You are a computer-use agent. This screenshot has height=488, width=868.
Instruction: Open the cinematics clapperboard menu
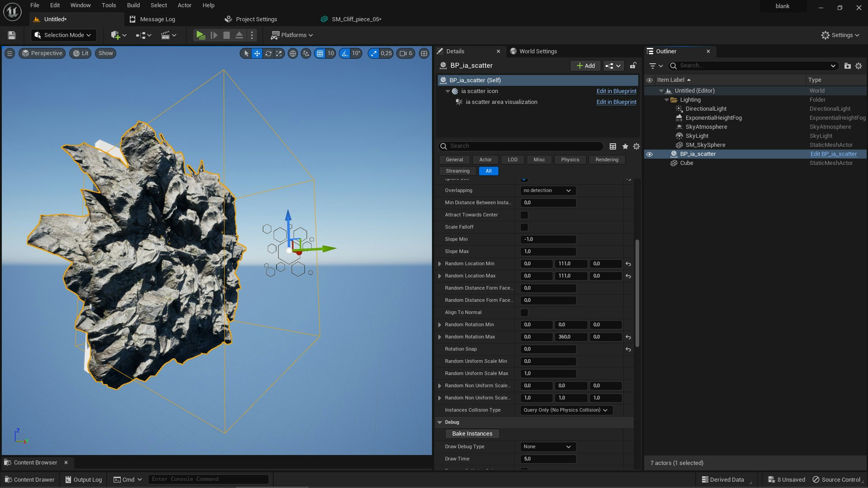tap(168, 35)
